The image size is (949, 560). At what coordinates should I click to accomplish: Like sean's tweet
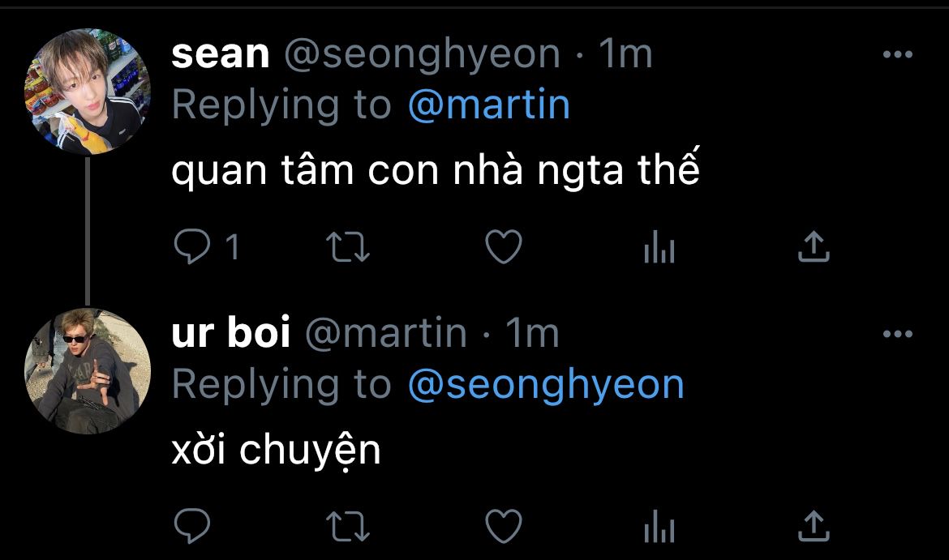tap(503, 247)
